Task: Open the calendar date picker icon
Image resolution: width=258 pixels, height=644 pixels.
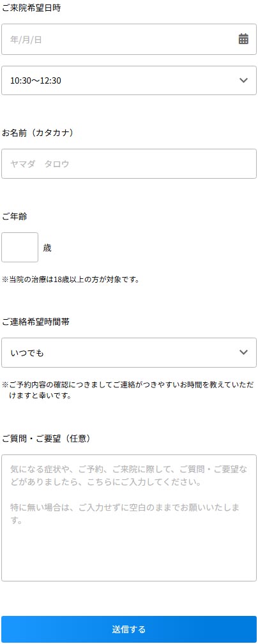Action: (x=243, y=39)
